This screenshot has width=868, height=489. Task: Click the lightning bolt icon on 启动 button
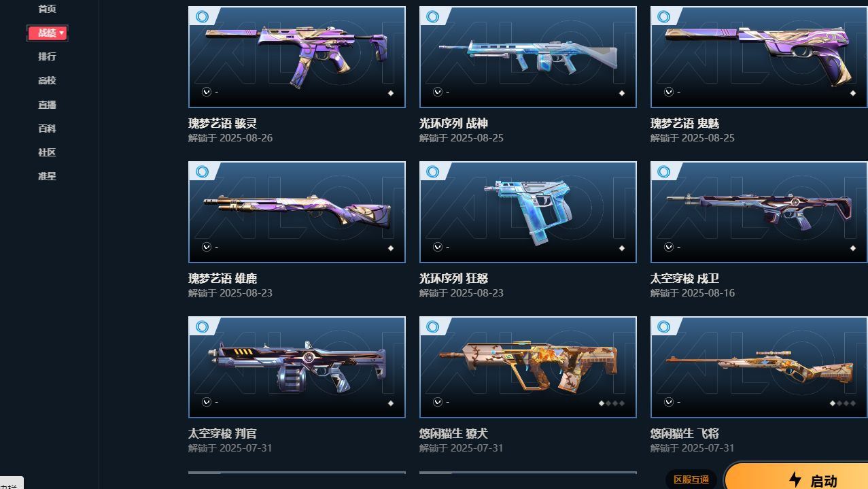point(795,479)
